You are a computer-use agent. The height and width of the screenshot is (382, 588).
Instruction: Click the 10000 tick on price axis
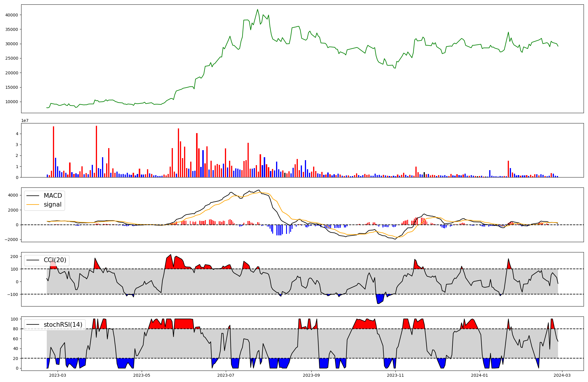pyautogui.click(x=12, y=102)
